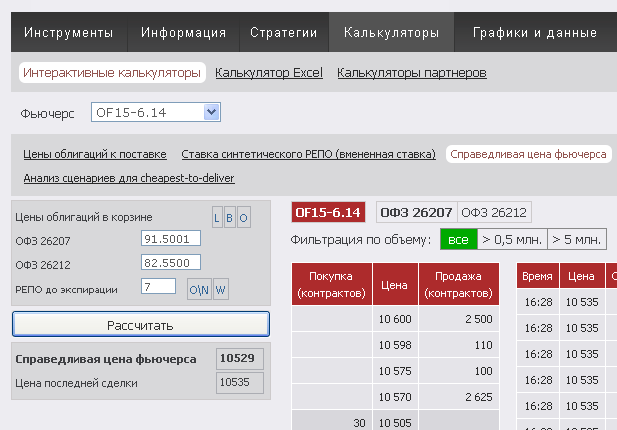This screenshot has width=617, height=430.
Task: Open the Инструменты menu
Action: coord(68,32)
